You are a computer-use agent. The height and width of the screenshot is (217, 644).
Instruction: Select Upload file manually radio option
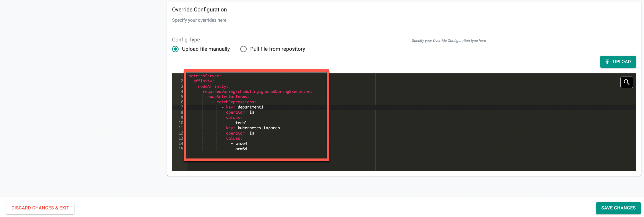(x=176, y=49)
